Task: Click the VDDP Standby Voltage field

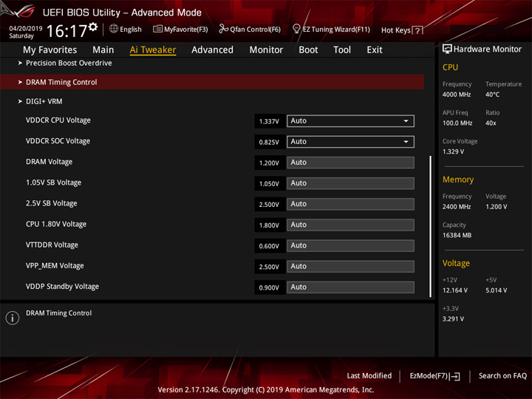Action: click(x=350, y=287)
